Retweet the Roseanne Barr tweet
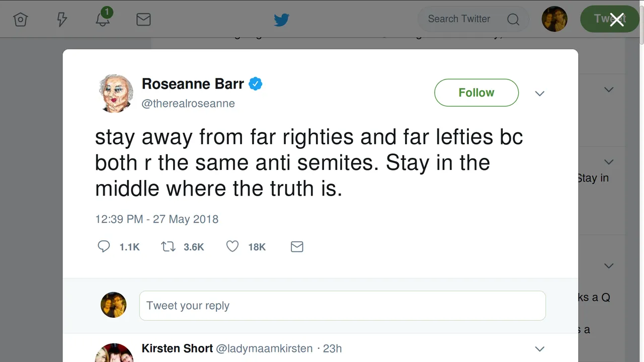The height and width of the screenshot is (362, 644). pyautogui.click(x=168, y=246)
